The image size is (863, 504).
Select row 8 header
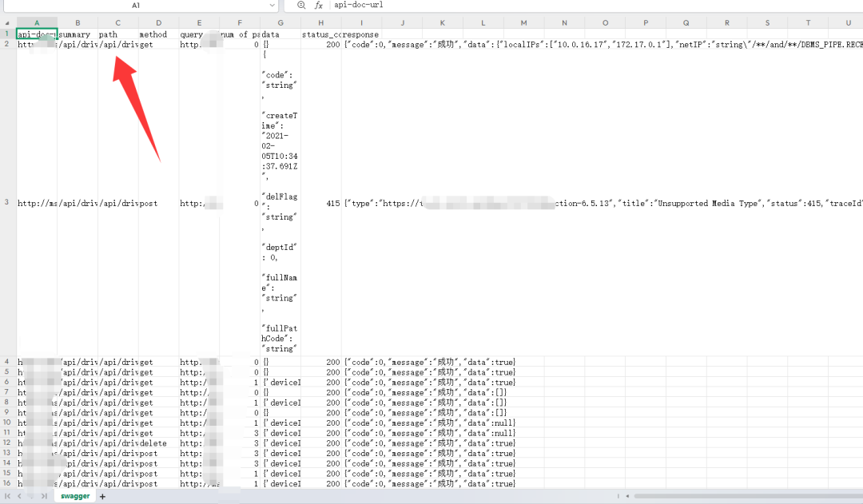[x=7, y=403]
